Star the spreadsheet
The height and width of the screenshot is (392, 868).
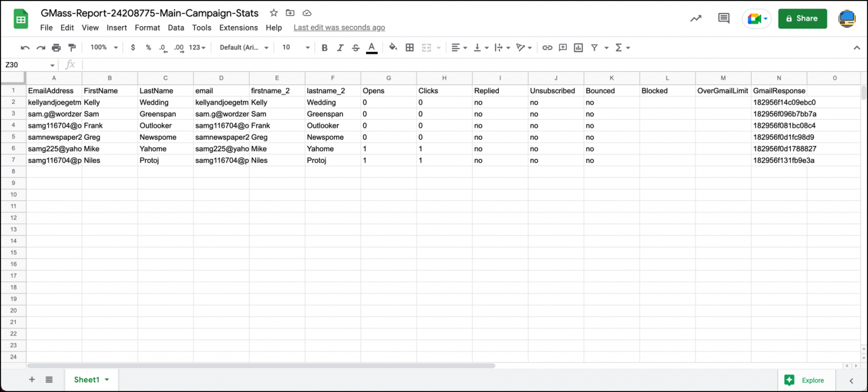pyautogui.click(x=274, y=12)
